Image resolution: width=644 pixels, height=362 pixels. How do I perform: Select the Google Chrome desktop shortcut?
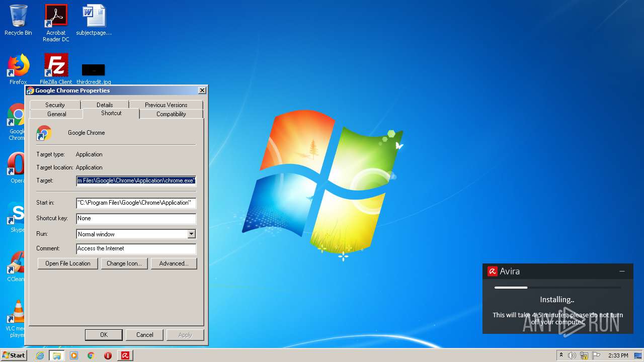tap(16, 122)
